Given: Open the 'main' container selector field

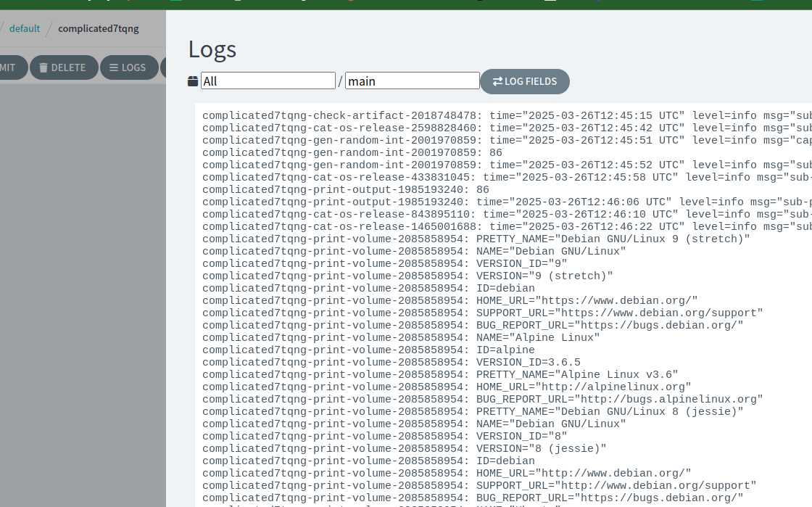Looking at the screenshot, I should click(412, 81).
